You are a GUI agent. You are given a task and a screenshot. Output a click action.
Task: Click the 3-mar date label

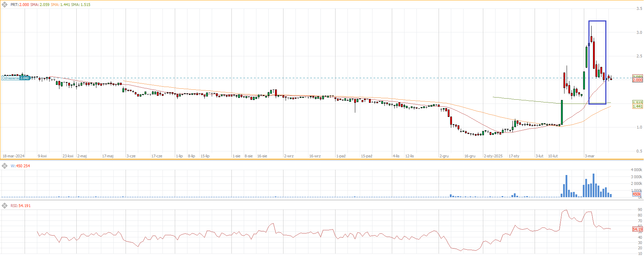[589, 156]
